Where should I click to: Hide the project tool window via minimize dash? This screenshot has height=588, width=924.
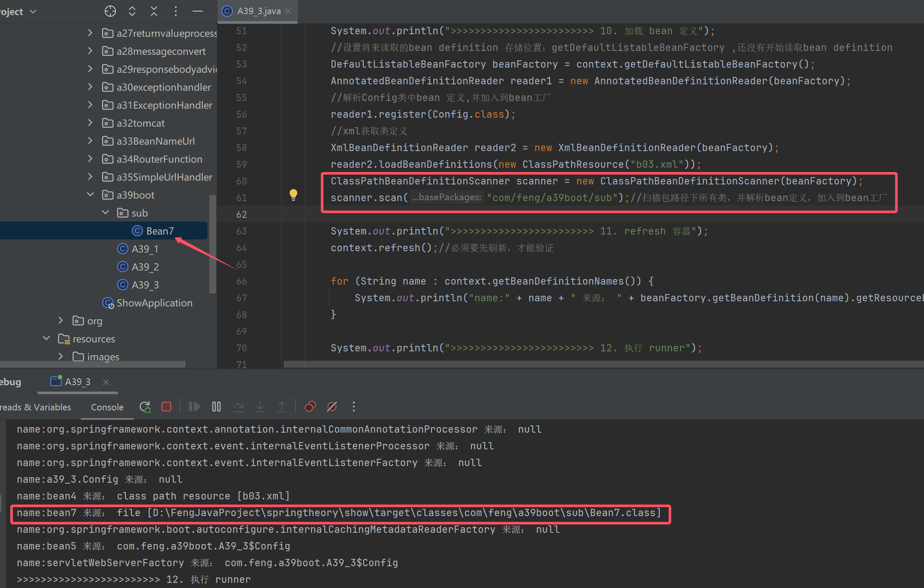tap(198, 12)
